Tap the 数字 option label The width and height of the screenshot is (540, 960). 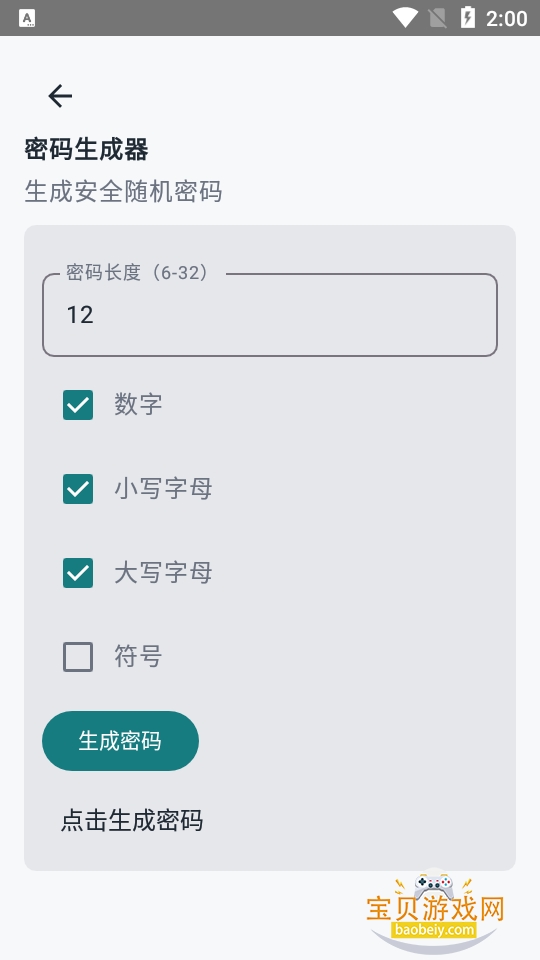click(138, 405)
